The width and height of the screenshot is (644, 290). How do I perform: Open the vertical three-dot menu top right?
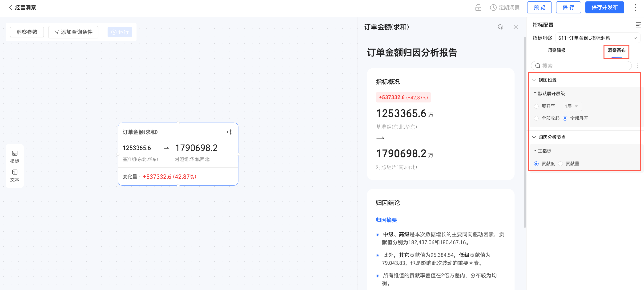[x=635, y=8]
